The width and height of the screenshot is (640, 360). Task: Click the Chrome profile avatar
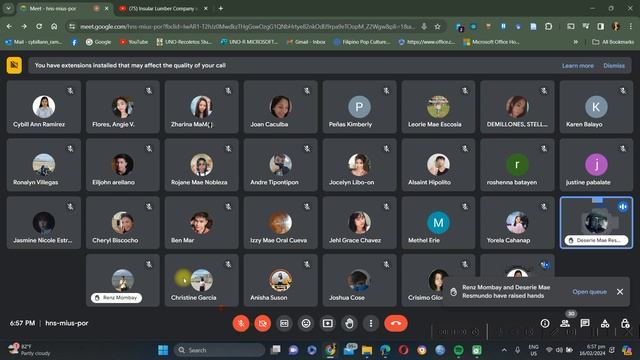(616, 27)
